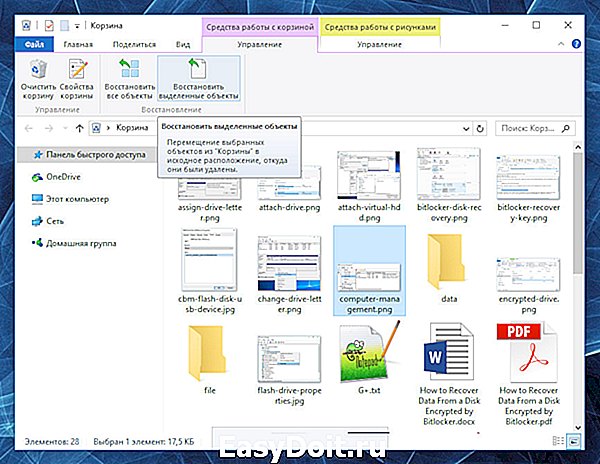Select the folder named file
The height and width of the screenshot is (464, 600).
(x=207, y=354)
